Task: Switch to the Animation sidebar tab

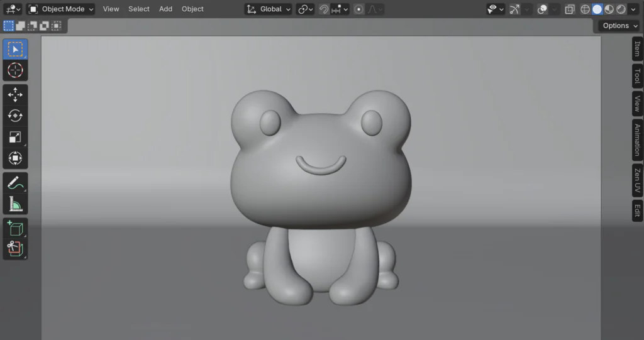Action: click(637, 140)
